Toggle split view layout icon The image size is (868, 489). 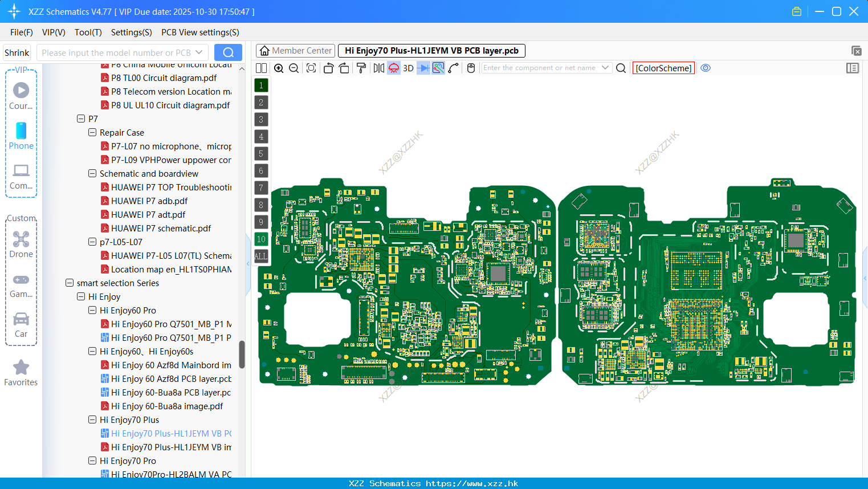click(x=261, y=68)
